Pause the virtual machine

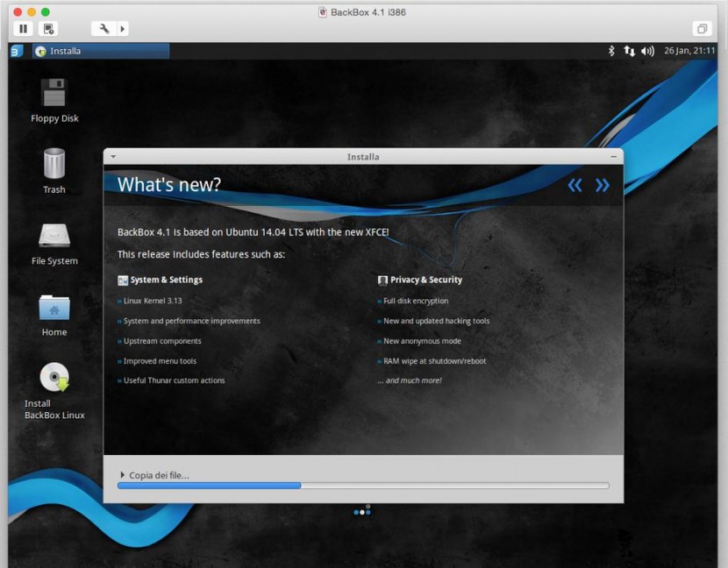(24, 29)
